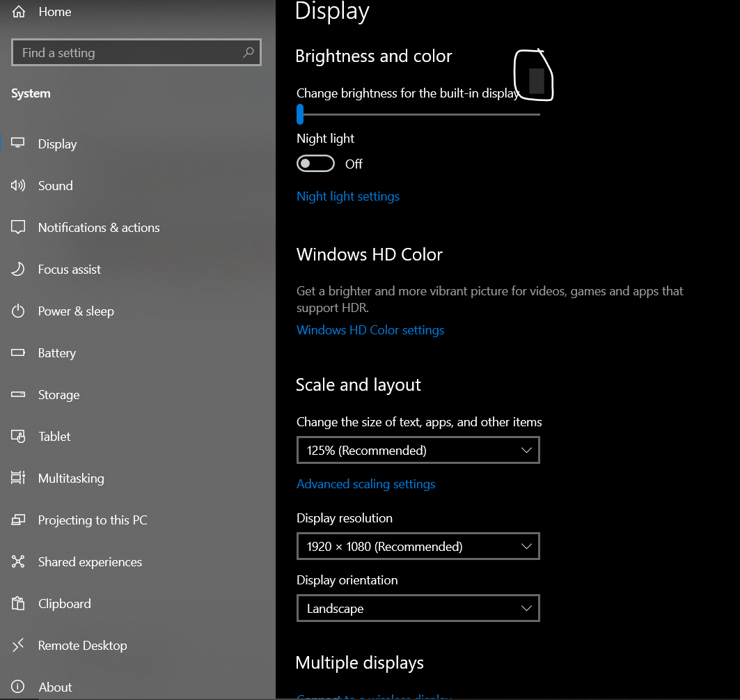
Task: Click the Brightness and color heading
Action: [373, 56]
